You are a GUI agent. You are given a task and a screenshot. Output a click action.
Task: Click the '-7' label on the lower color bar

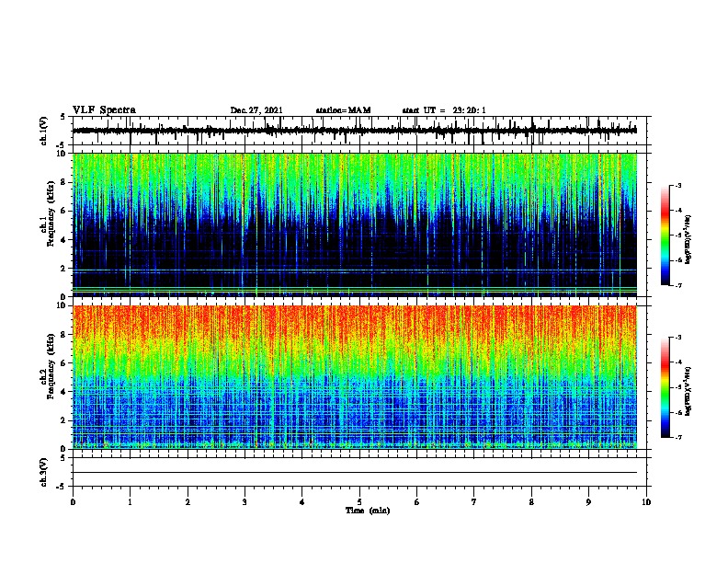677,437
